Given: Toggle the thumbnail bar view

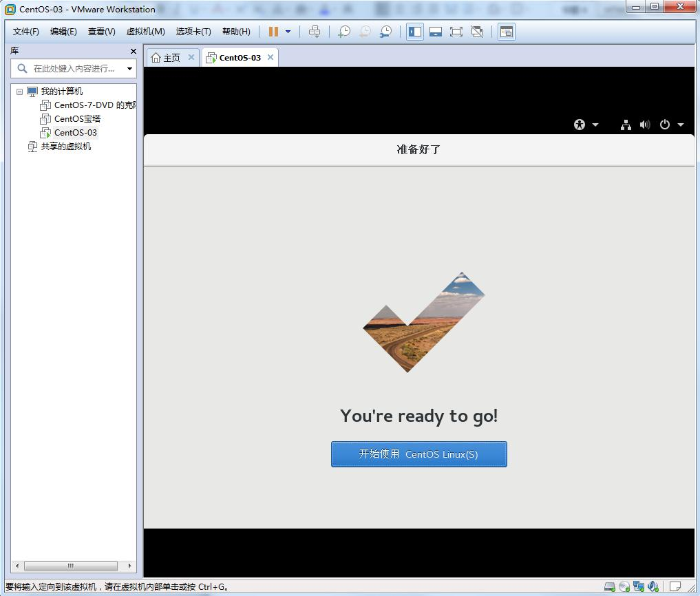Looking at the screenshot, I should (436, 32).
